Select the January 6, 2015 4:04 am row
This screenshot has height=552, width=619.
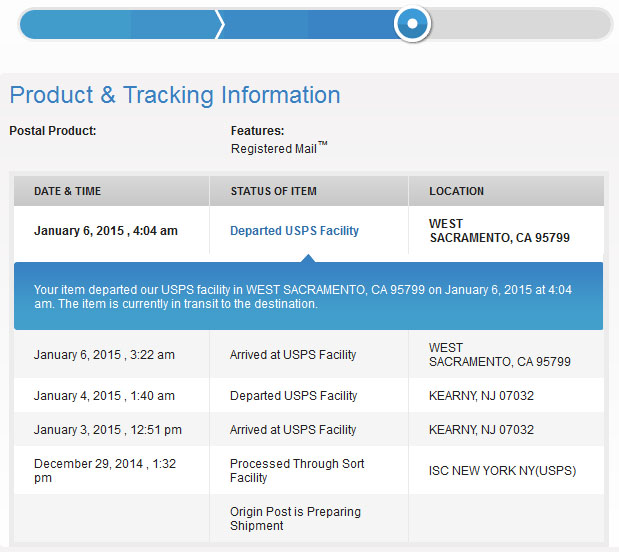tap(309, 231)
